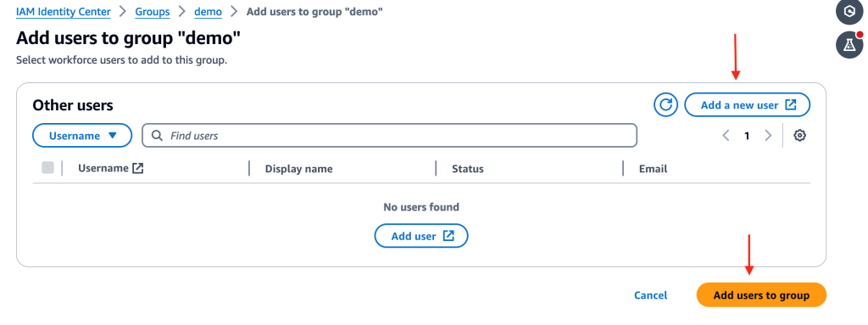Click page number 1 in pagination
Viewport: 868px width, 325px height.
click(x=747, y=135)
